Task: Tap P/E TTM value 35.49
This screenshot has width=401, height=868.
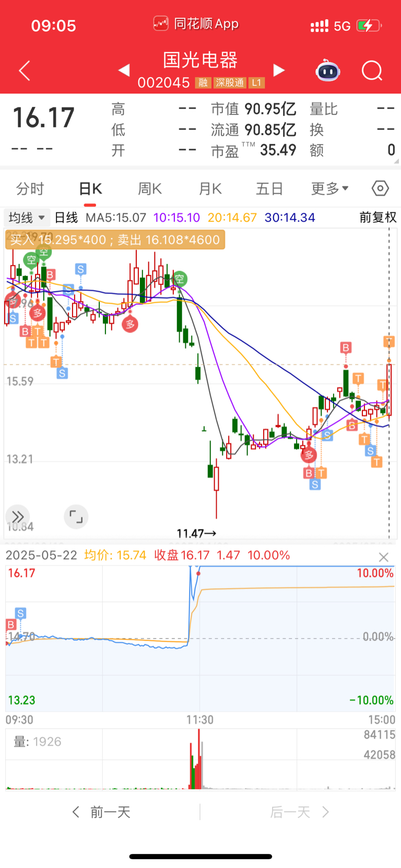Action: [x=278, y=150]
